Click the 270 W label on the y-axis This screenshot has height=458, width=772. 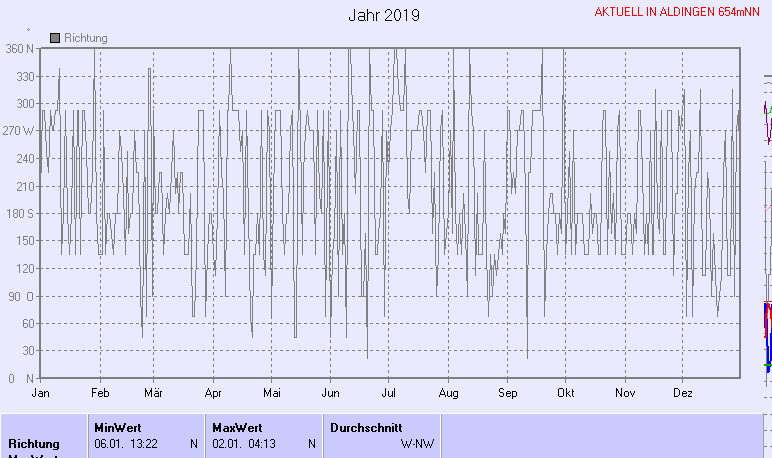coord(19,131)
